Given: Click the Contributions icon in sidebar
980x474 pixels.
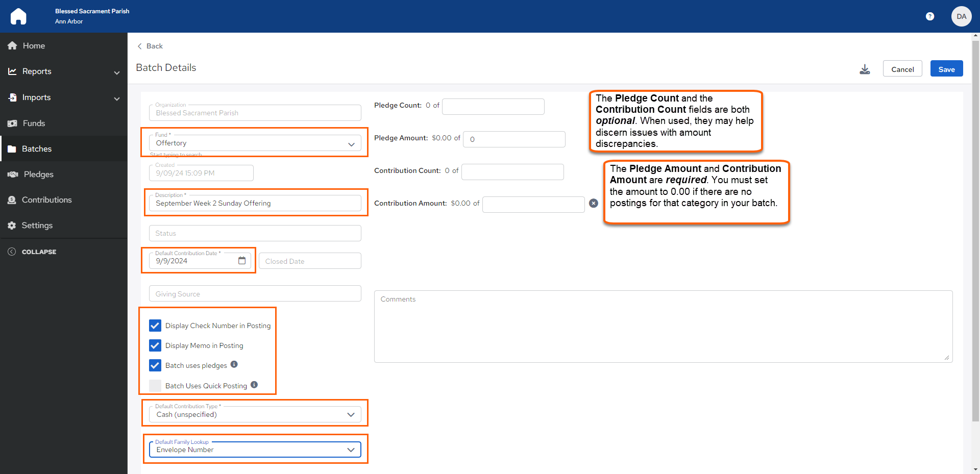Looking at the screenshot, I should click(12, 200).
